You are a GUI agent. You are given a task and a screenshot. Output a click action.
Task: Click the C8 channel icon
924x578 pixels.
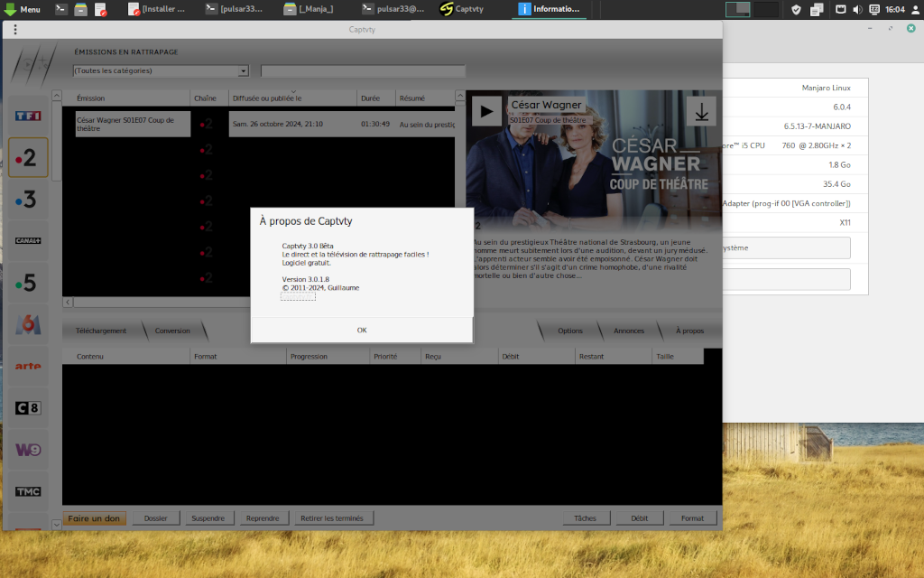pyautogui.click(x=27, y=408)
